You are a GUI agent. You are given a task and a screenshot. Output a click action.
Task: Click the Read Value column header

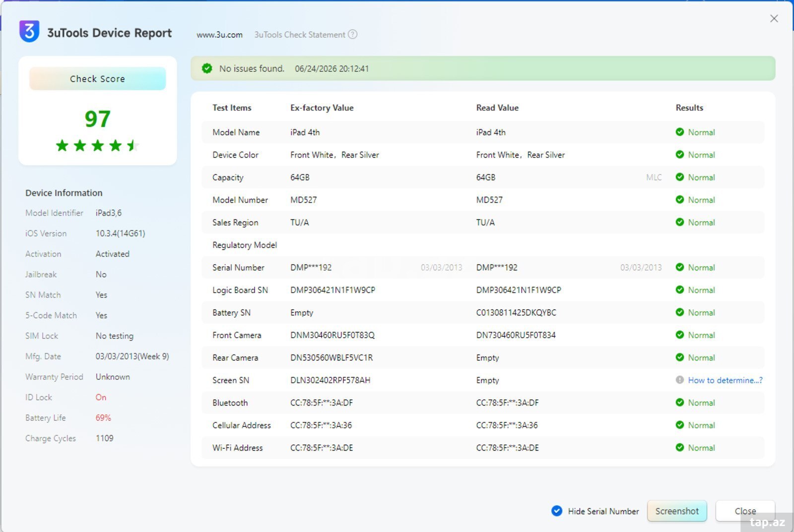[x=497, y=108]
